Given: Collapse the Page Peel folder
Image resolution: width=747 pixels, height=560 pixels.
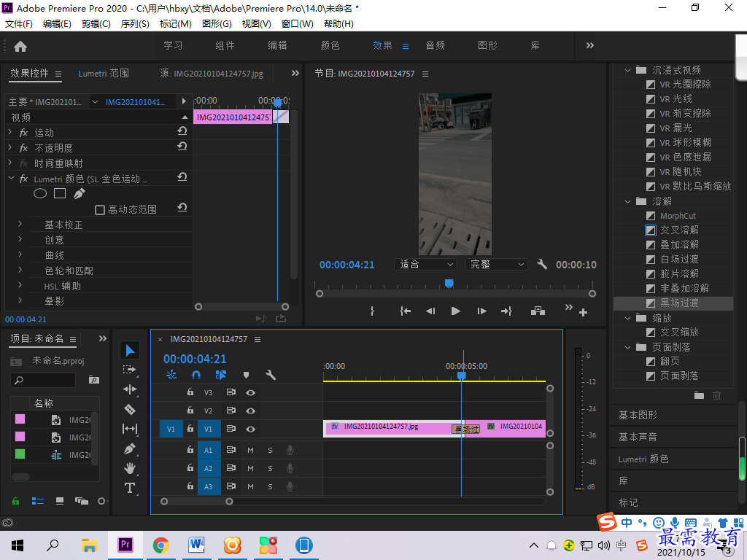Looking at the screenshot, I should click(x=627, y=347).
